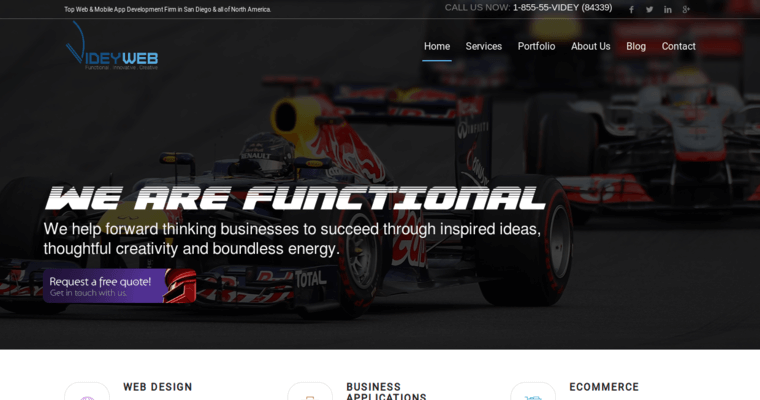This screenshot has height=400, width=760.
Task: Go to the Home menu item
Action: (437, 46)
